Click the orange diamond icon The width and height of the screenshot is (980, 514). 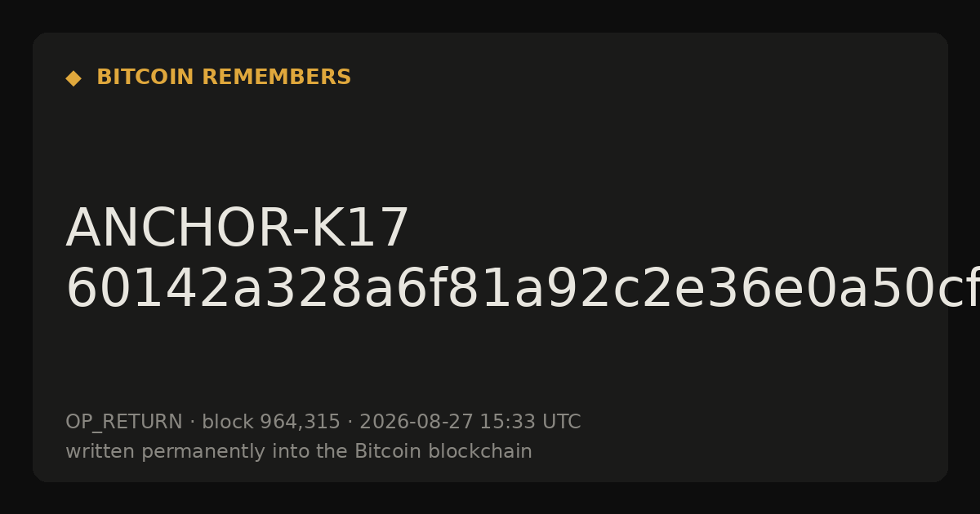click(73, 78)
